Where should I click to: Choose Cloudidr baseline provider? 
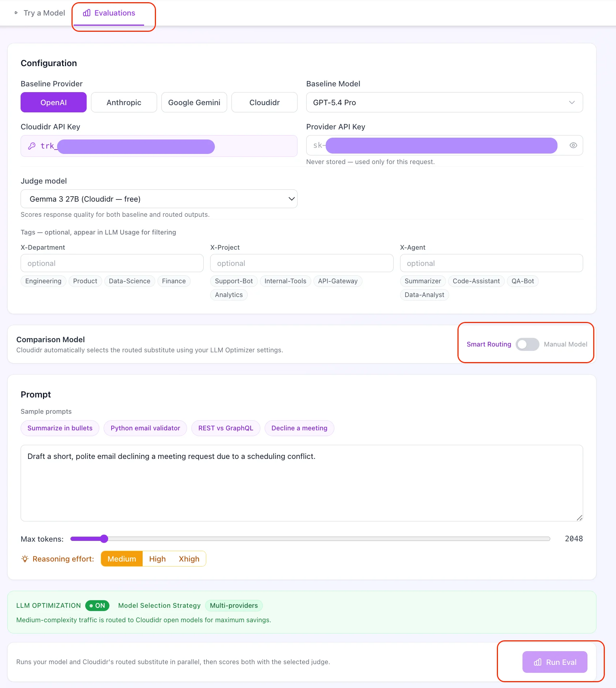pos(264,102)
